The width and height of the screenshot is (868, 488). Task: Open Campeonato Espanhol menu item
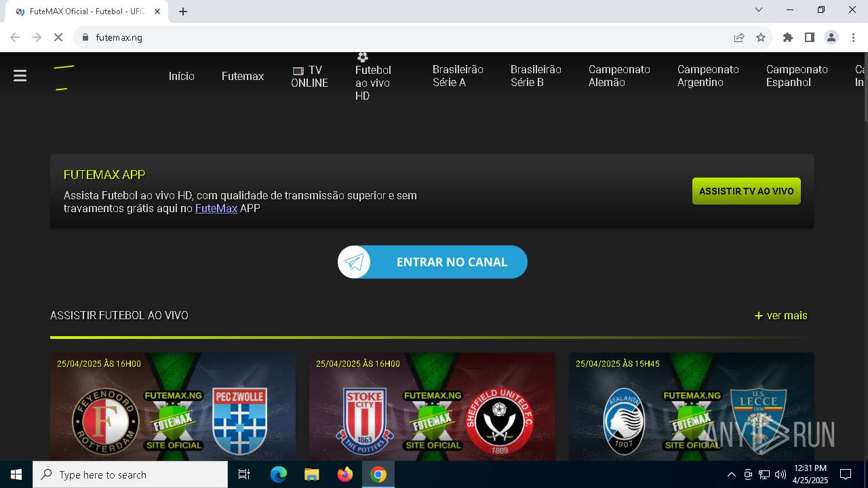[x=797, y=76]
